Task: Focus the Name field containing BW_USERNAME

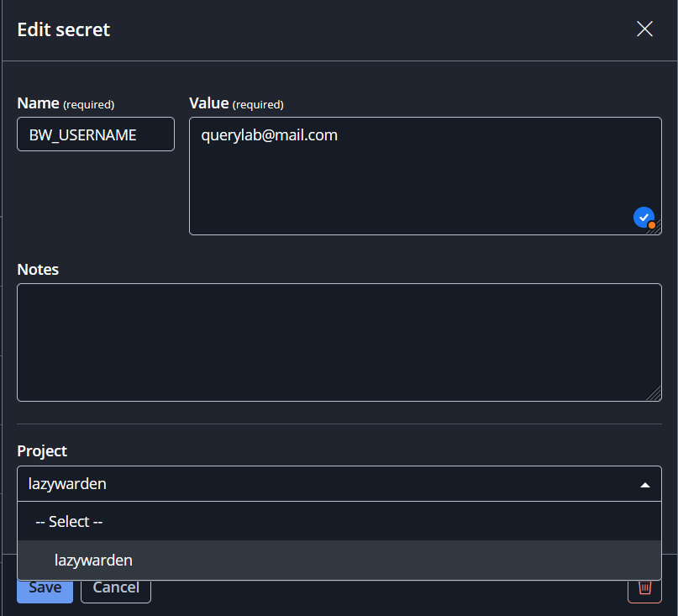Action: pyautogui.click(x=96, y=134)
